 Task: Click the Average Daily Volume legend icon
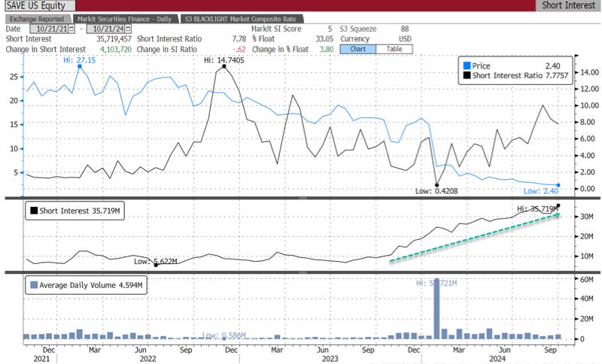click(x=31, y=285)
